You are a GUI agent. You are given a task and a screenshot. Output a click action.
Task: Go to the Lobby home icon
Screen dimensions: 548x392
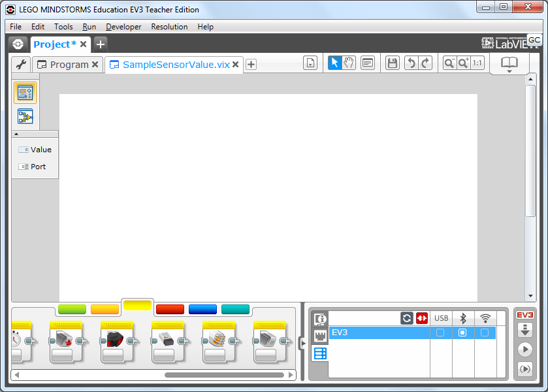tap(18, 44)
